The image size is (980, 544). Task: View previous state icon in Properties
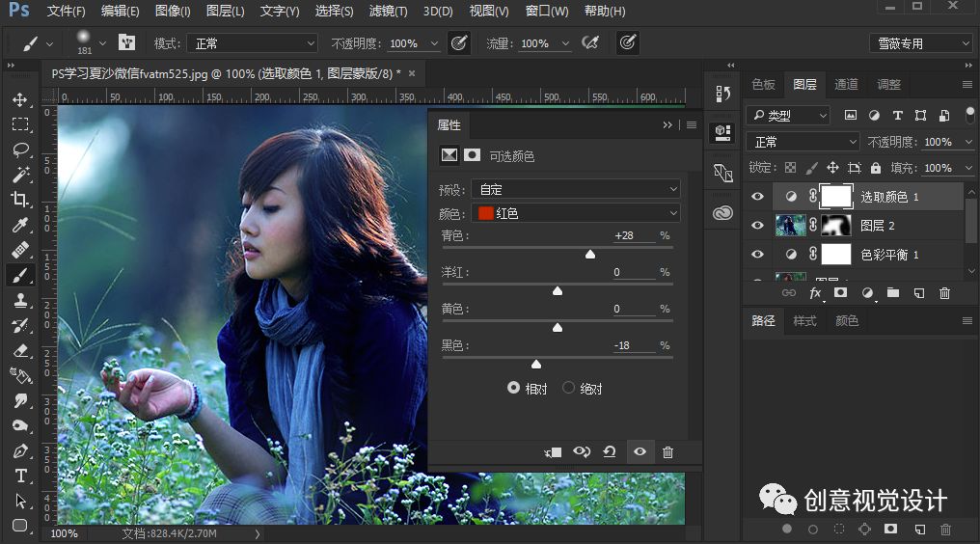pyautogui.click(x=582, y=451)
